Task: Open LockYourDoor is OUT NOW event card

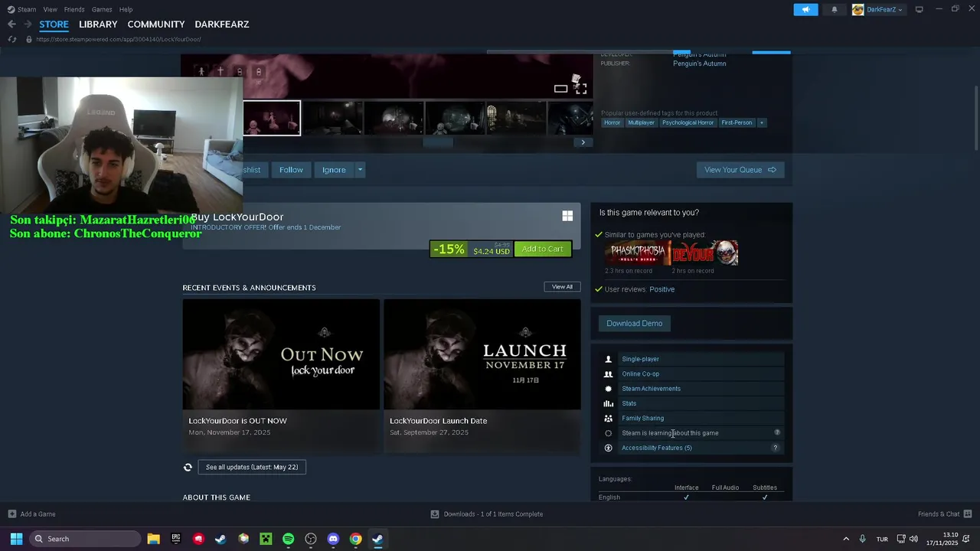Action: [281, 376]
